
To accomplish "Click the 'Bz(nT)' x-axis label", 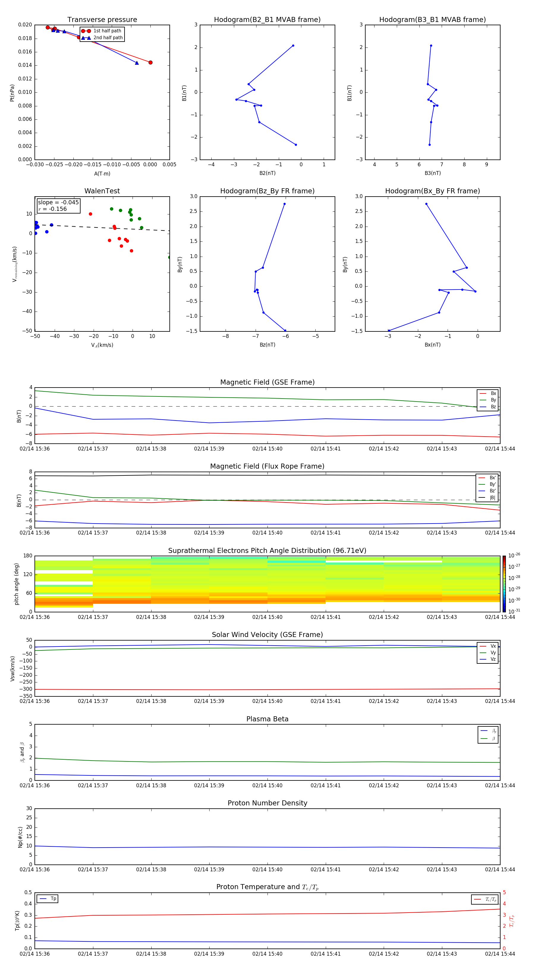I will [x=267, y=345].
